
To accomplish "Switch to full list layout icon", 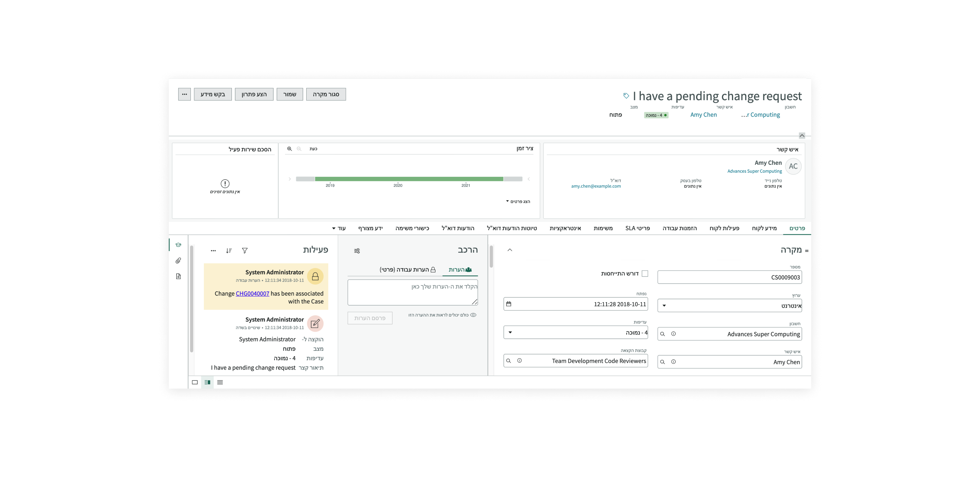I will [x=220, y=382].
